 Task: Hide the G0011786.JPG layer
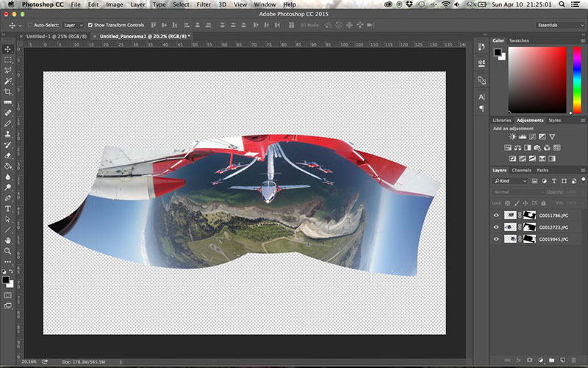(x=497, y=216)
